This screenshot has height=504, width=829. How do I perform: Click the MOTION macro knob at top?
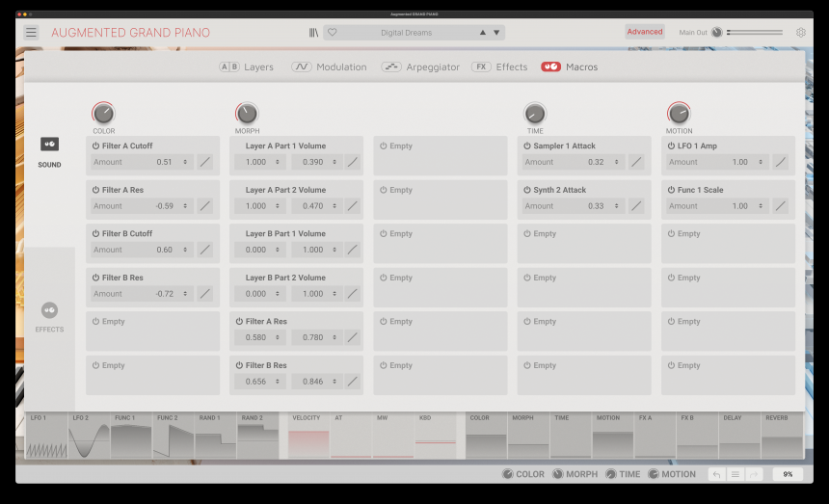(679, 113)
